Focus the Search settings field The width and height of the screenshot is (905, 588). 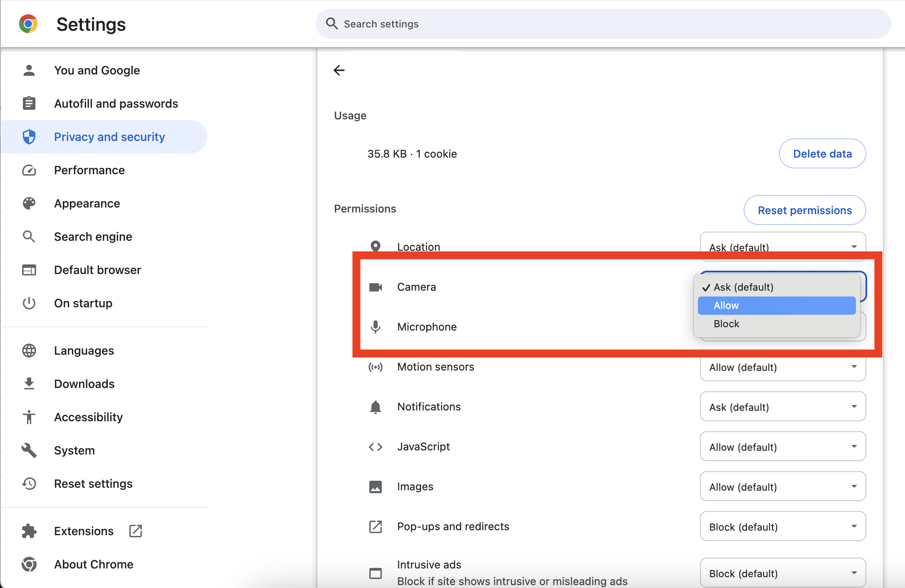tap(603, 24)
